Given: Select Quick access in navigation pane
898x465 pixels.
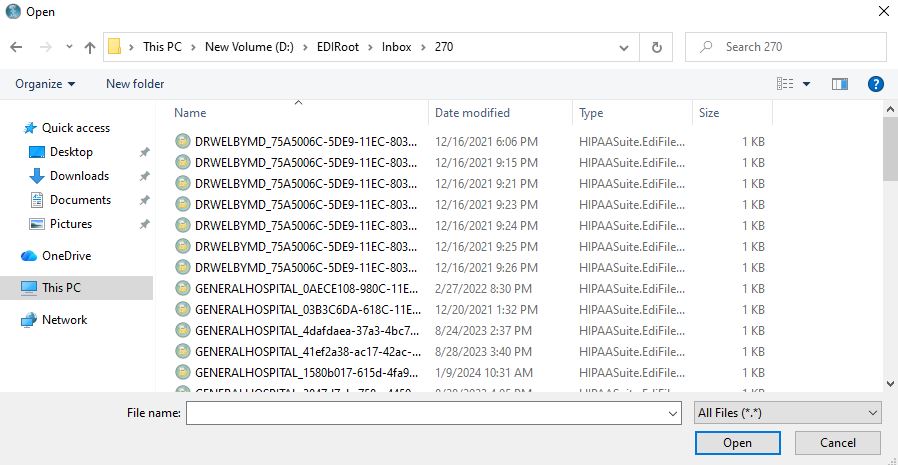Looking at the screenshot, I should [x=75, y=128].
